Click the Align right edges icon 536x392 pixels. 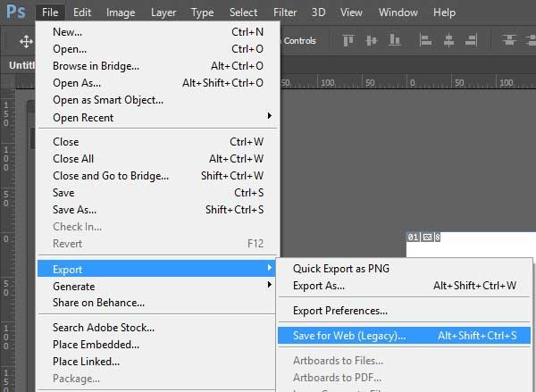pyautogui.click(x=471, y=40)
